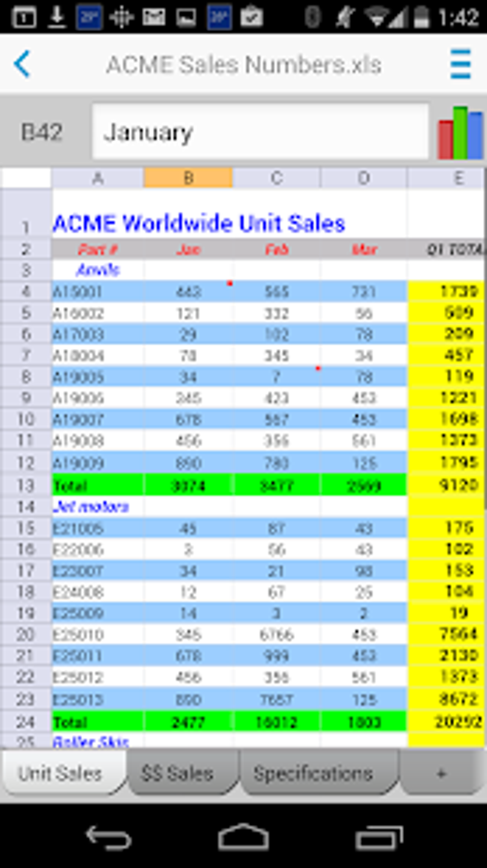
Task: Select cell 2477 in row 24
Action: coord(189,721)
